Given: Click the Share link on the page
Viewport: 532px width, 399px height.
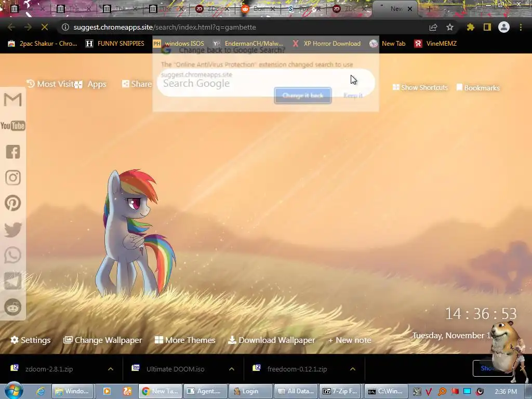Looking at the screenshot, I should [x=137, y=84].
